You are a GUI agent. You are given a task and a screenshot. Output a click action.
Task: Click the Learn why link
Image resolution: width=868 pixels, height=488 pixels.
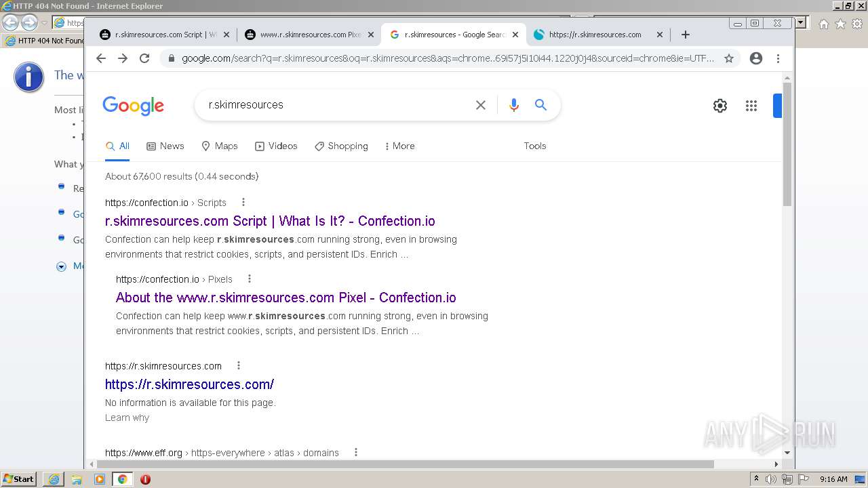coord(127,418)
